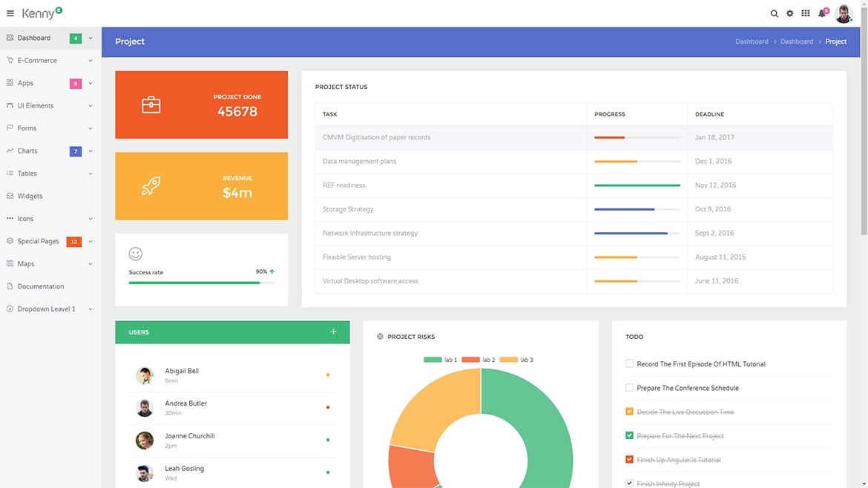This screenshot has width=868, height=488.
Task: Click the Project Risks header icon
Action: pyautogui.click(x=380, y=337)
